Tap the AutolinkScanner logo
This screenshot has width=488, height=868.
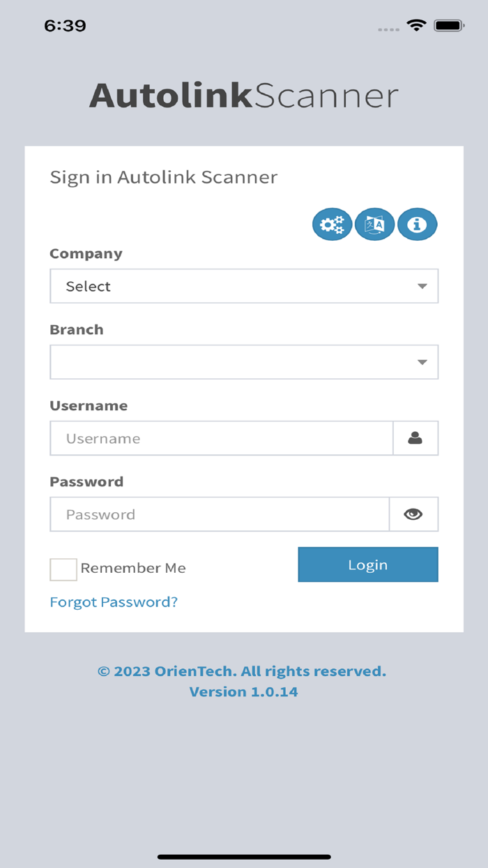tap(243, 96)
